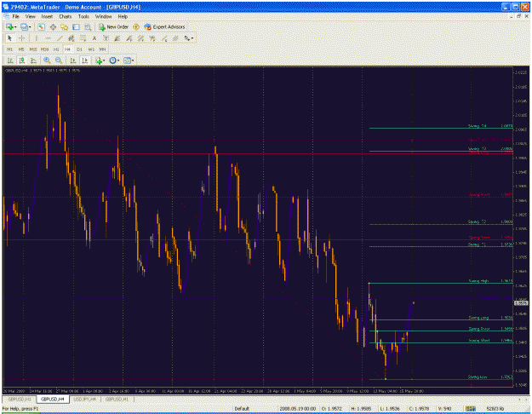Select the M1 timeframe

[x=10, y=49]
